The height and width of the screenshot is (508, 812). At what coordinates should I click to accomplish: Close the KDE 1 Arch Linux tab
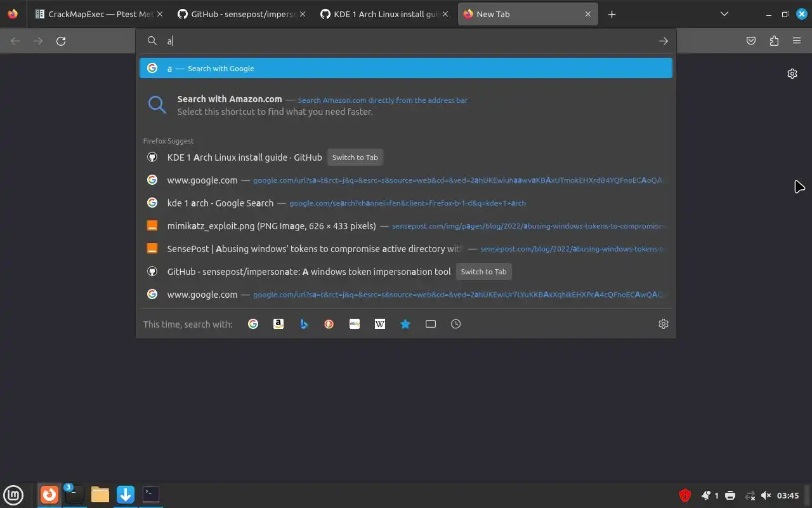(445, 14)
